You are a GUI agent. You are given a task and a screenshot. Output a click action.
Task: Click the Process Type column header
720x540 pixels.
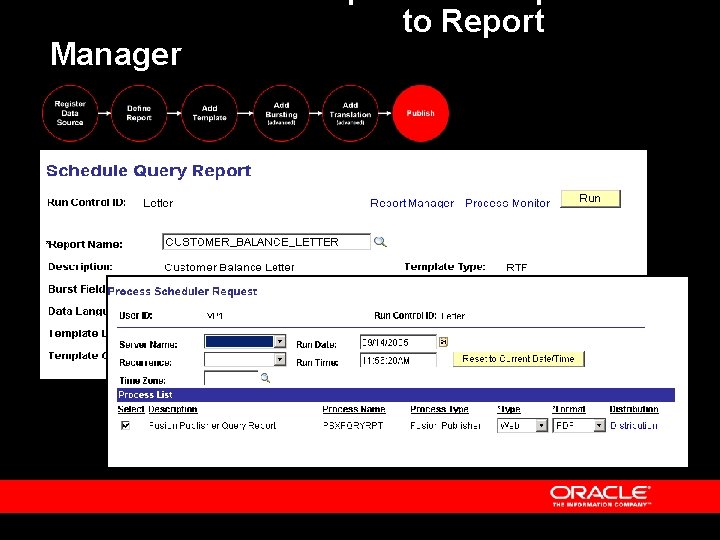click(439, 409)
